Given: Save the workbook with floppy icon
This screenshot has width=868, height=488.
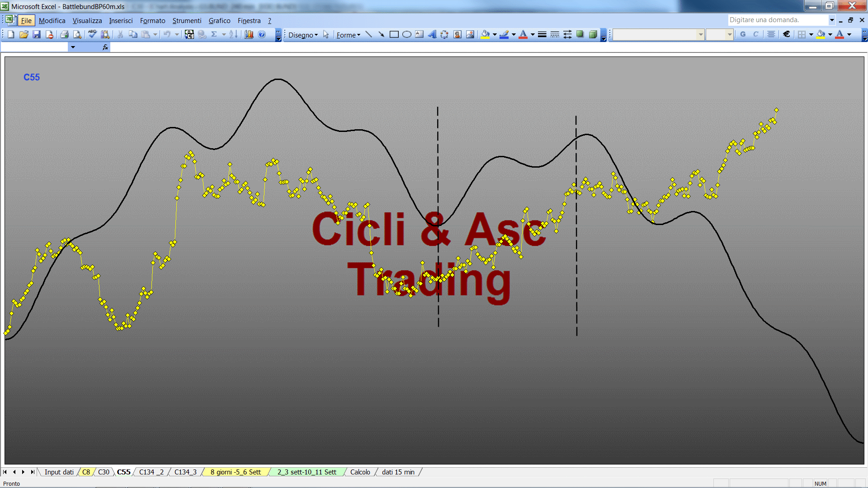Looking at the screenshot, I should [x=37, y=34].
